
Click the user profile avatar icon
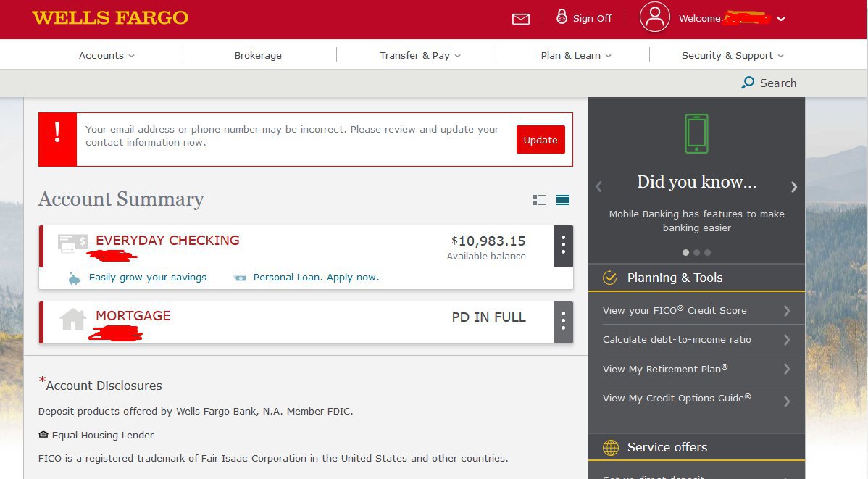[x=655, y=17]
